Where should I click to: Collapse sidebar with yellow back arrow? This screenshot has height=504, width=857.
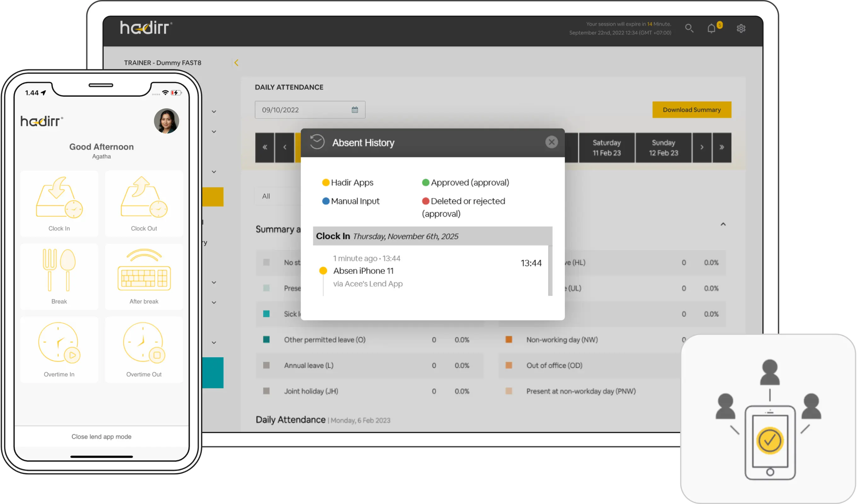click(236, 63)
